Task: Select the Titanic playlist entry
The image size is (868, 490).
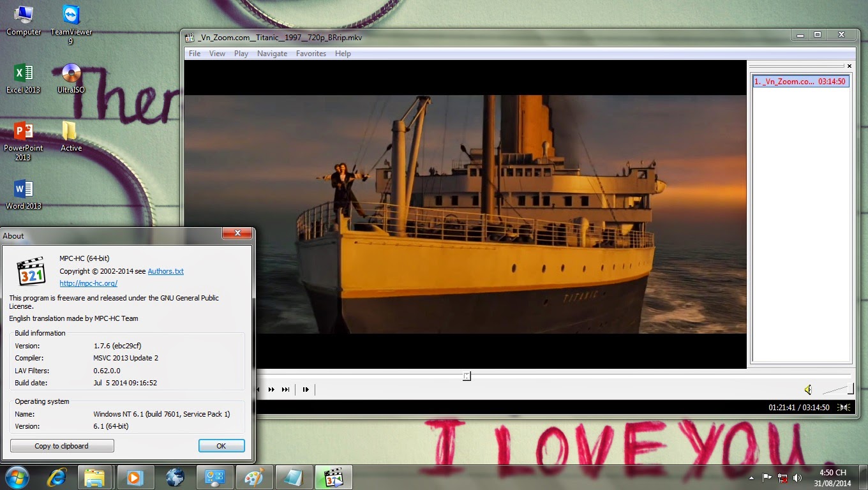Action: pyautogui.click(x=800, y=82)
